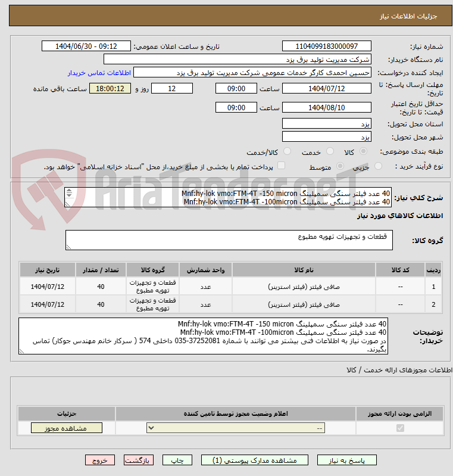Click the price validity date 1404/08/10 field
453x476 pixels.
(x=326, y=107)
